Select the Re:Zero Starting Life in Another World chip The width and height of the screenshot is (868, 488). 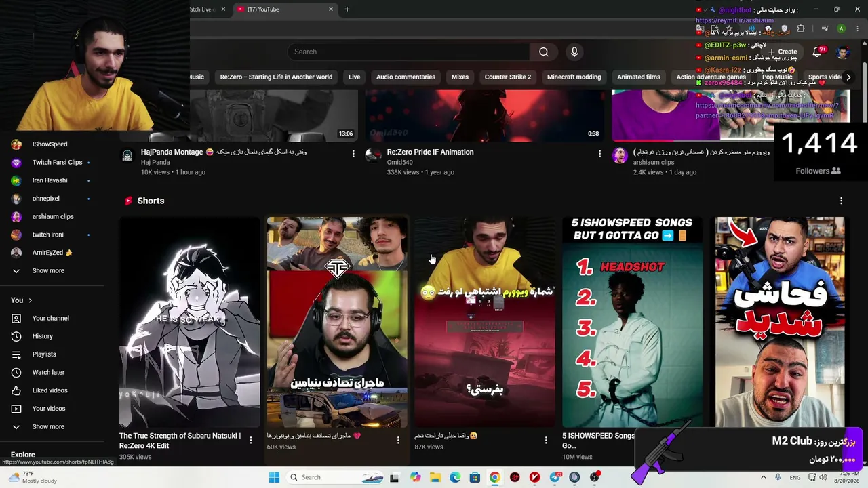pos(276,77)
